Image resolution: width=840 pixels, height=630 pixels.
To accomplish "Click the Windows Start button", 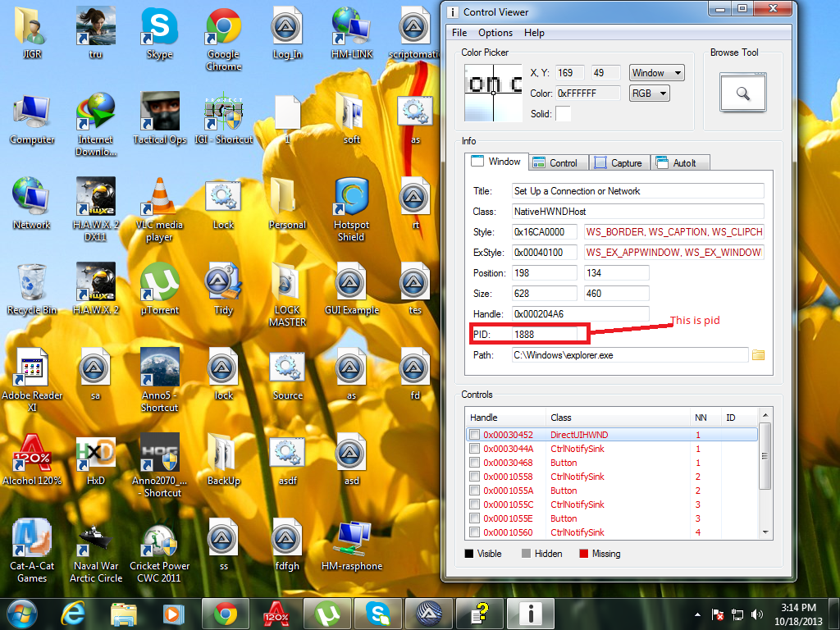I will [x=22, y=614].
